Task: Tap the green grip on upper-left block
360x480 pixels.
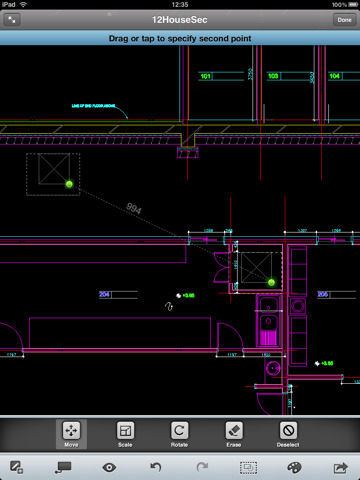Action: (x=69, y=184)
